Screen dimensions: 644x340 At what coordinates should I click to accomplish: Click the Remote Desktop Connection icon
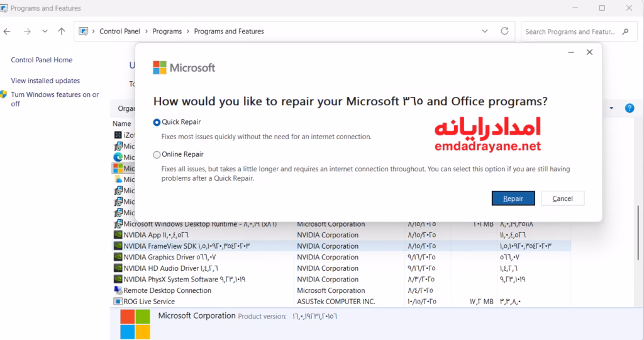click(x=118, y=290)
